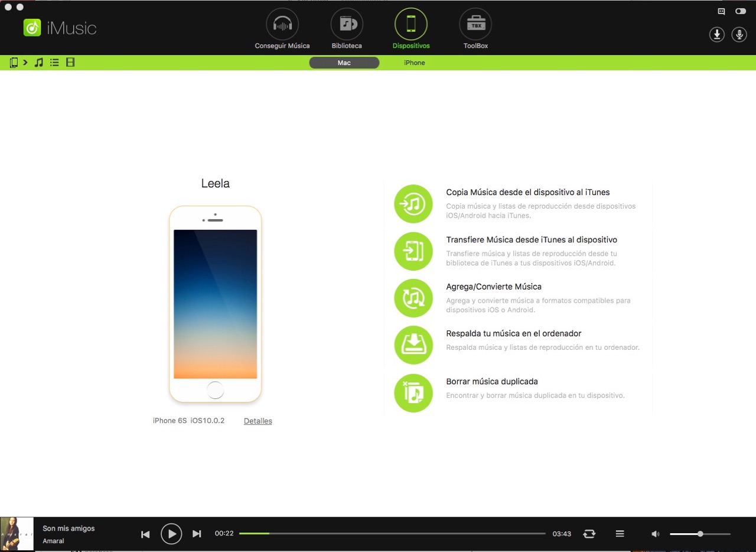Click the Leela iPhone image
Screen dimensions: 756x552
point(216,304)
